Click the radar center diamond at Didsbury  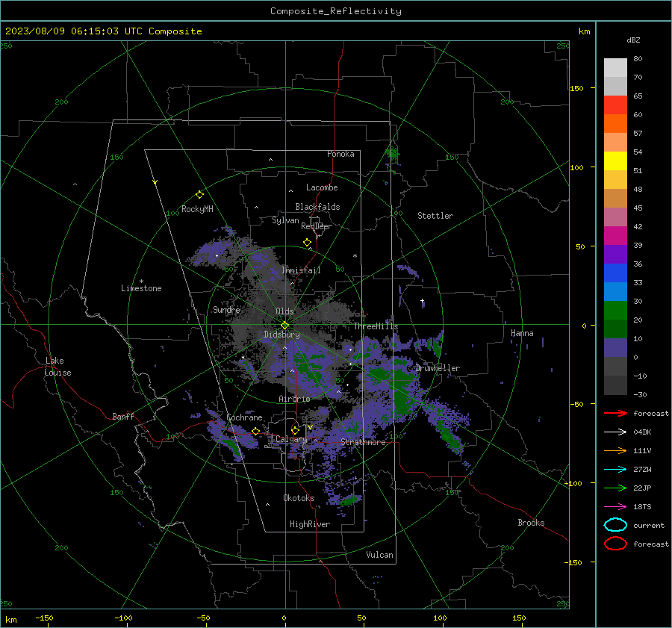pos(284,326)
